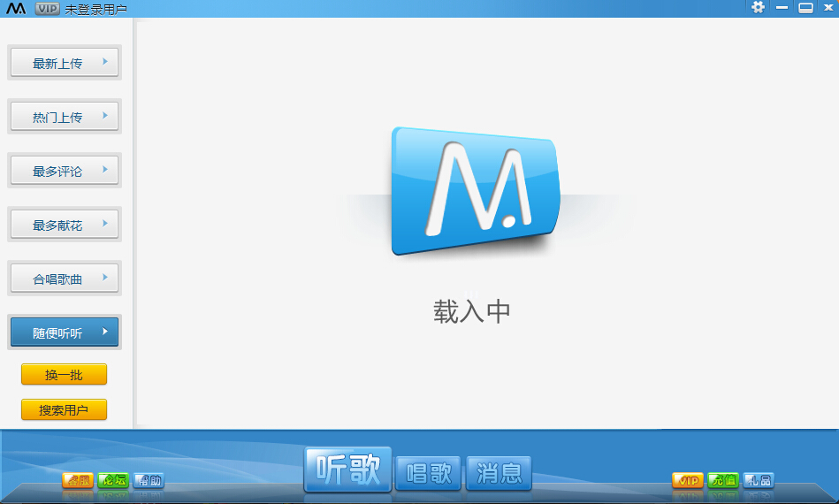Click the 帮助 help icon button

[x=149, y=481]
